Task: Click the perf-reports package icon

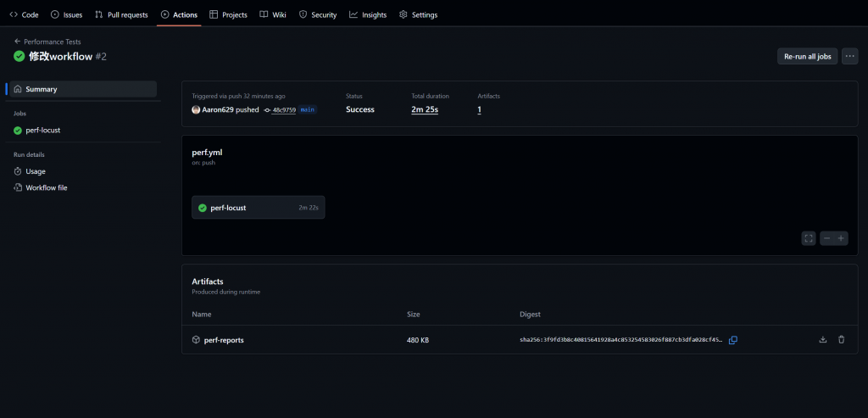Action: coord(196,340)
